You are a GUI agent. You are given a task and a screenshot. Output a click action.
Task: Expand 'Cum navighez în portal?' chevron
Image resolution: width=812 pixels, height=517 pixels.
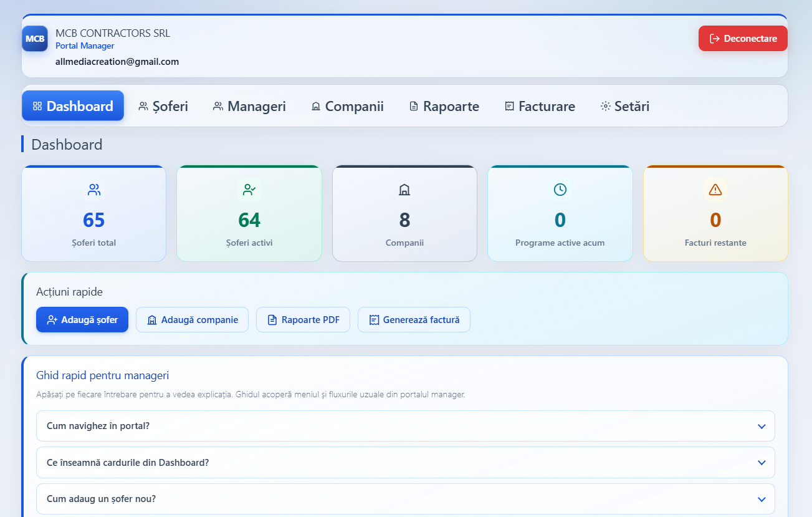tap(761, 427)
